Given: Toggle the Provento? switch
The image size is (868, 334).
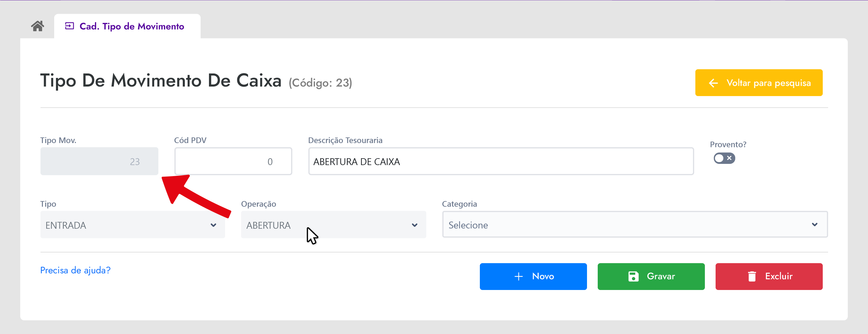Looking at the screenshot, I should [x=724, y=158].
